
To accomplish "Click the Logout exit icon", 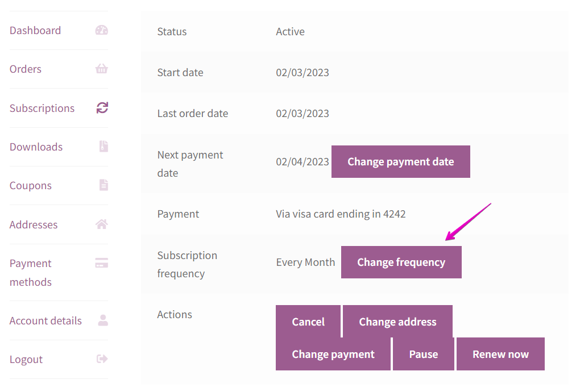I will [x=101, y=359].
